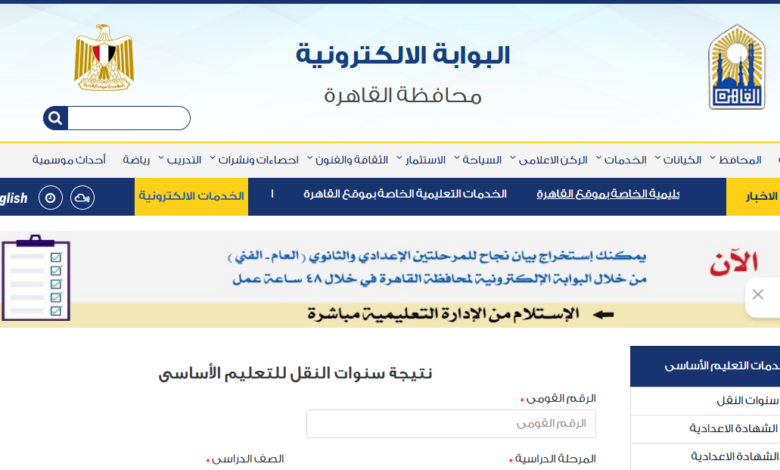Close the floating side panel with X
Image resolution: width=780 pixels, height=470 pixels.
pos(758,294)
